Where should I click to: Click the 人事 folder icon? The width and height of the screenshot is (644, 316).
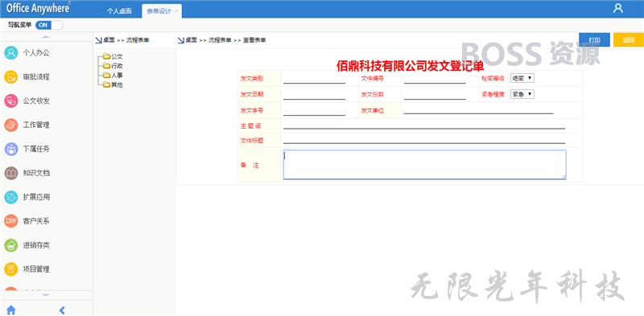point(106,75)
